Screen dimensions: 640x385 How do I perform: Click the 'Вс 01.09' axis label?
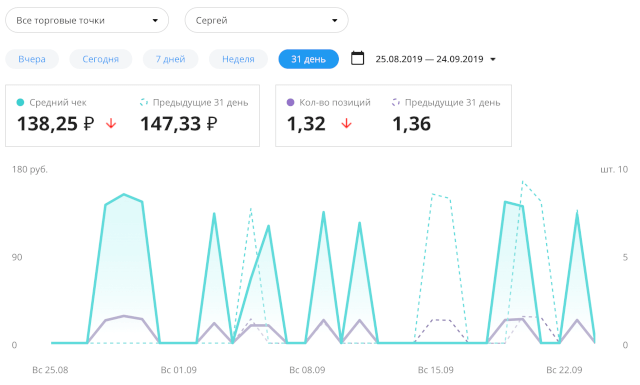tap(179, 370)
